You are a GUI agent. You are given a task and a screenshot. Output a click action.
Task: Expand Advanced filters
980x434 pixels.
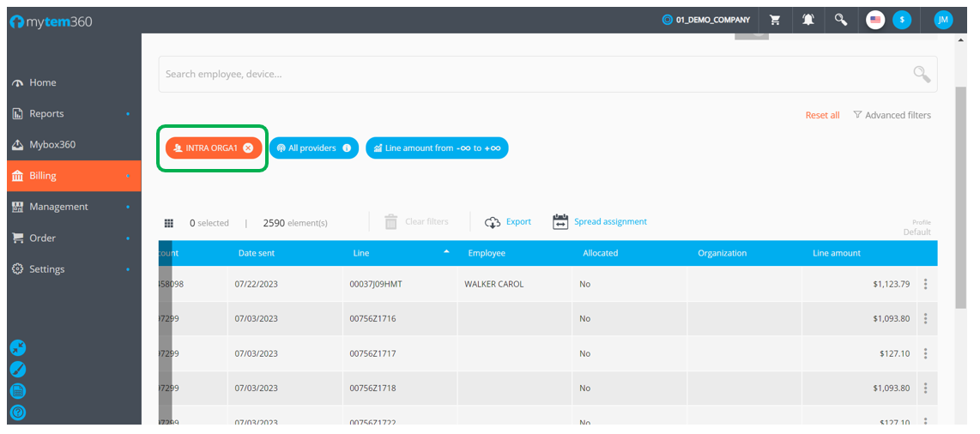tap(892, 115)
